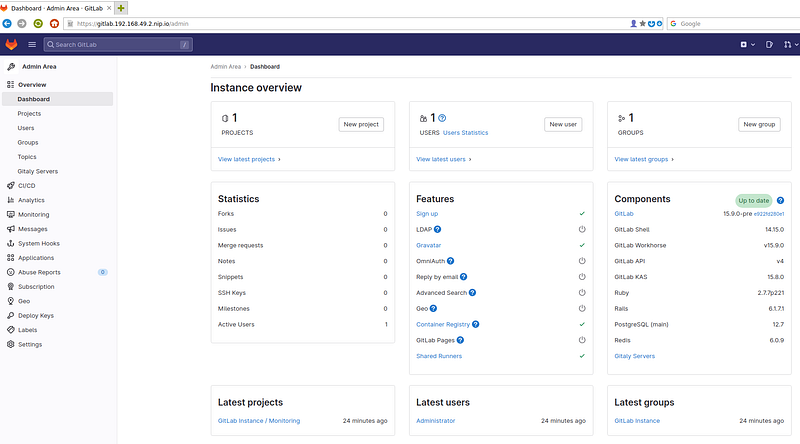Click the OmniAuth help icon
This screenshot has height=444, width=800.
point(451,261)
